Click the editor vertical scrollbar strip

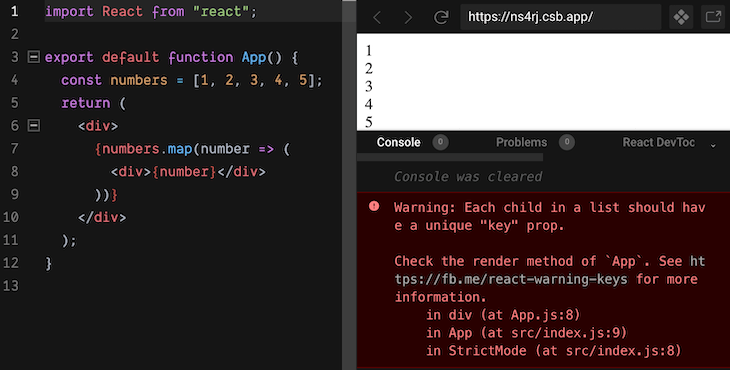349,185
